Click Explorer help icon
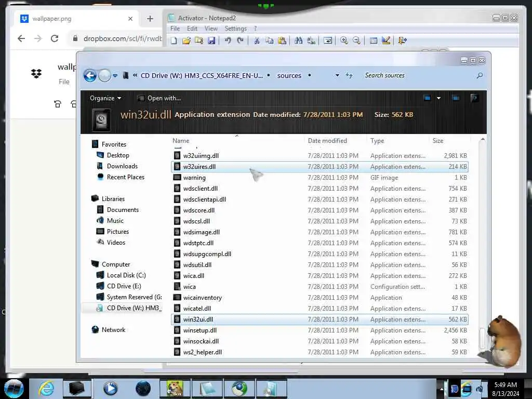Screen dimensions: 532x399 [474, 98]
